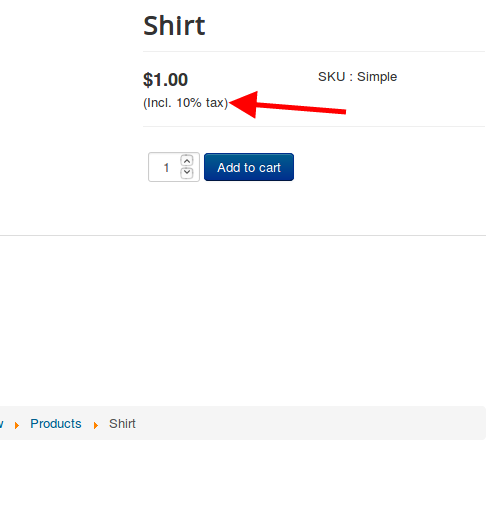The height and width of the screenshot is (508, 492).
Task: Select the Shirt product title heading
Action: 176,26
